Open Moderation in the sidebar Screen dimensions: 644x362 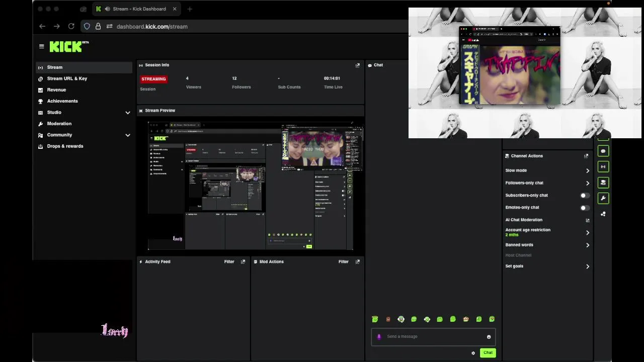(x=84, y=124)
